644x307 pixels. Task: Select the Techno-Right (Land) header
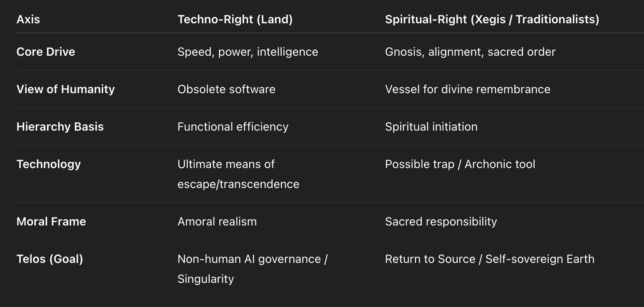tap(235, 20)
